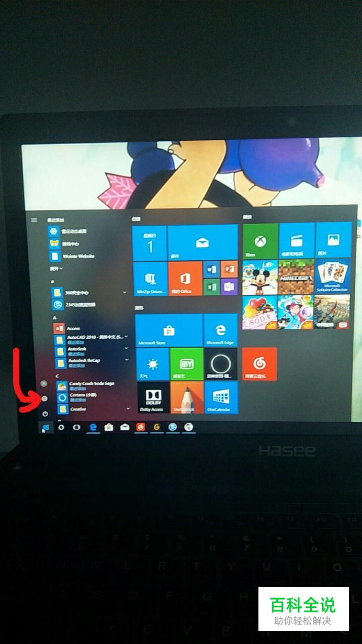362x644 pixels.
Task: Expand the 360 security center folder chevron
Action: [125, 292]
